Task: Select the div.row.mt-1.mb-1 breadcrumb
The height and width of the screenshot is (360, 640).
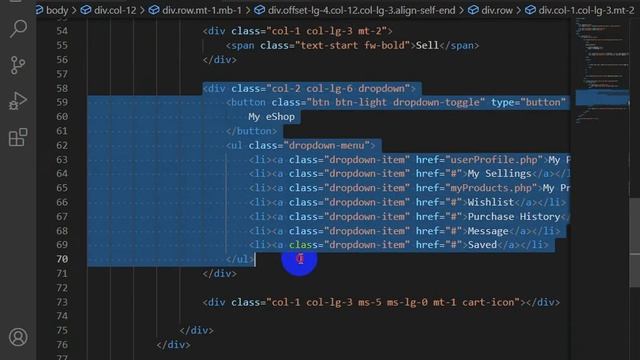Action: click(202, 10)
